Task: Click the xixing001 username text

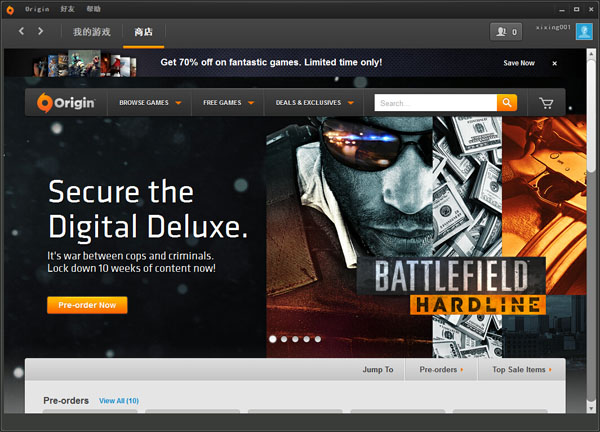Action: (x=553, y=28)
